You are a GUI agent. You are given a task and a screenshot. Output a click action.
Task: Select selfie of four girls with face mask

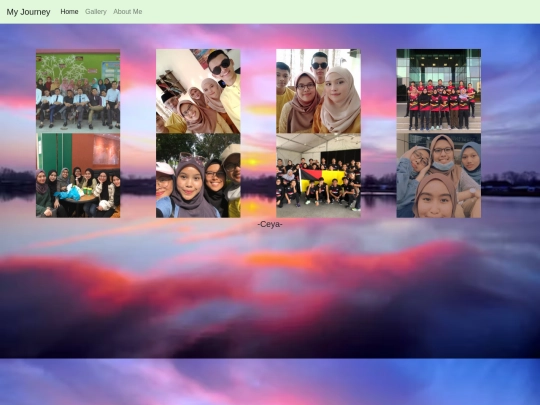(439, 176)
